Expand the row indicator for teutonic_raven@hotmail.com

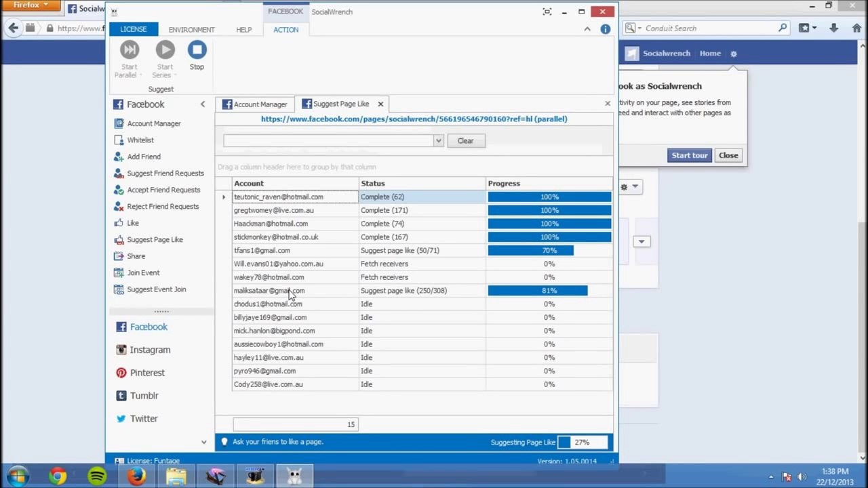224,197
